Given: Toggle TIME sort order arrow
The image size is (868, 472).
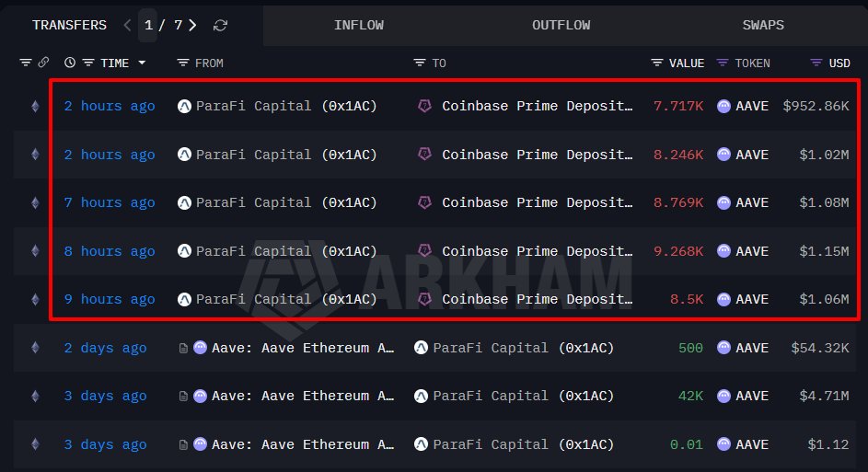Looking at the screenshot, I should tap(142, 63).
